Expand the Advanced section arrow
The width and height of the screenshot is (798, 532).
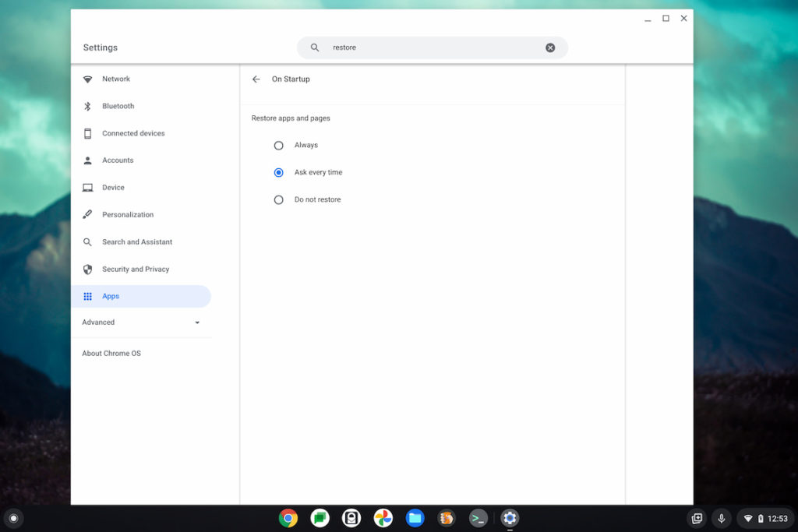coord(197,322)
